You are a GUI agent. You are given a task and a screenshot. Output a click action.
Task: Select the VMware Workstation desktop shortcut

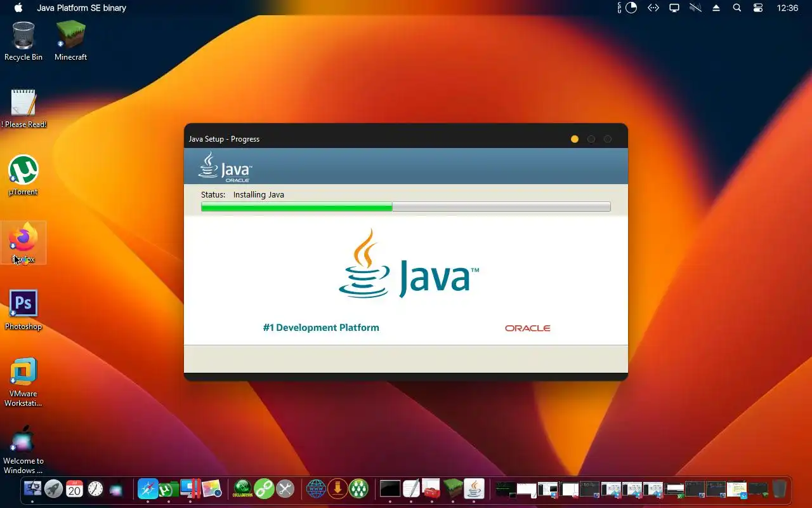(x=23, y=382)
